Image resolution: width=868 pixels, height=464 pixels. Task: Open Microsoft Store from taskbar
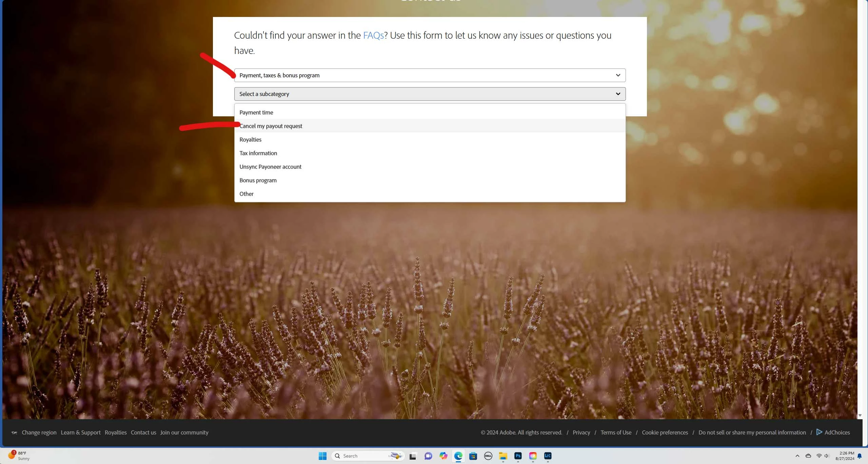point(473,456)
